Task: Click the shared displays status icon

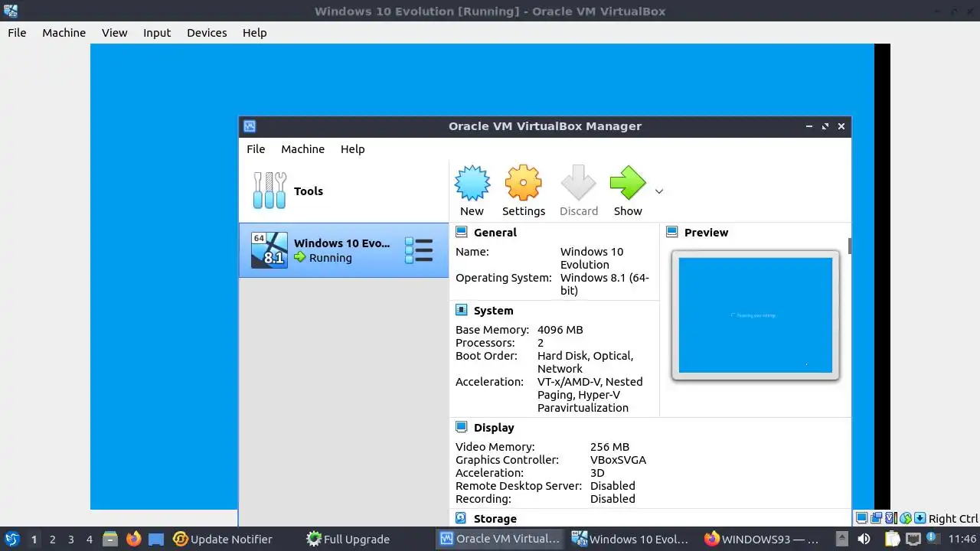Action: [x=877, y=518]
